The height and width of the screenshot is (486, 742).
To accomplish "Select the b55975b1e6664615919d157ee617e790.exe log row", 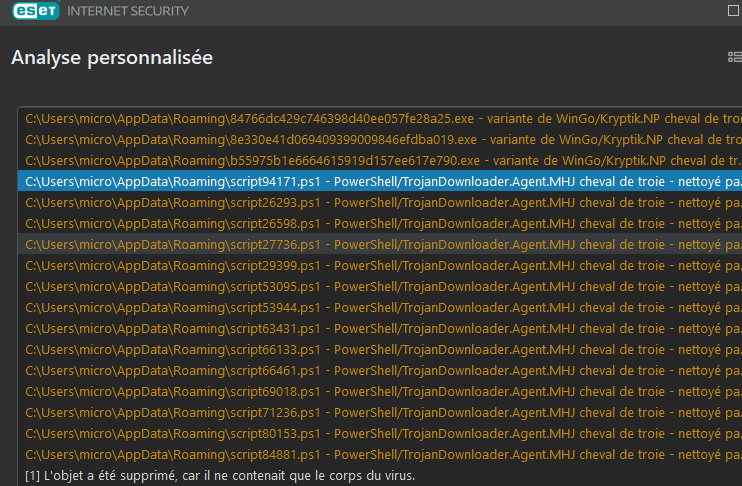I will [380, 161].
